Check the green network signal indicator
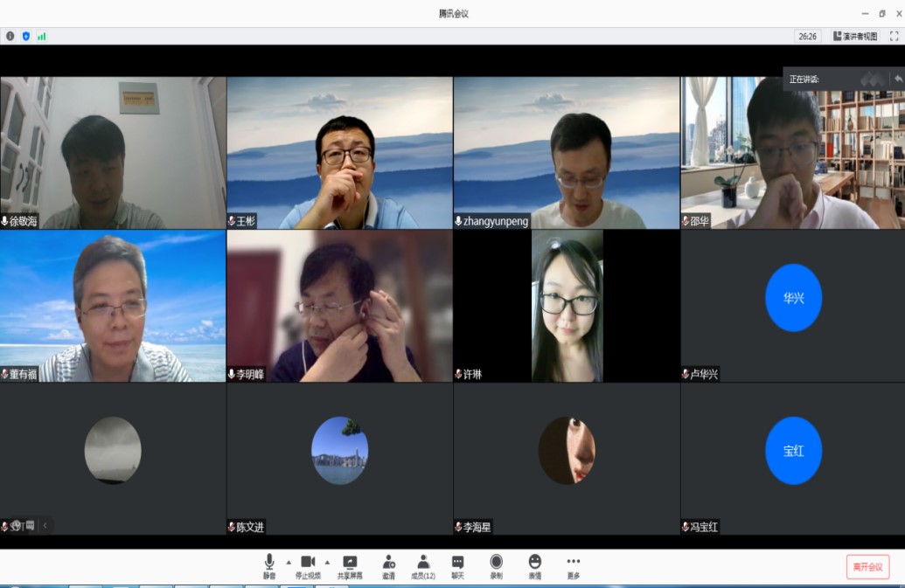905x588 pixels. tap(42, 37)
